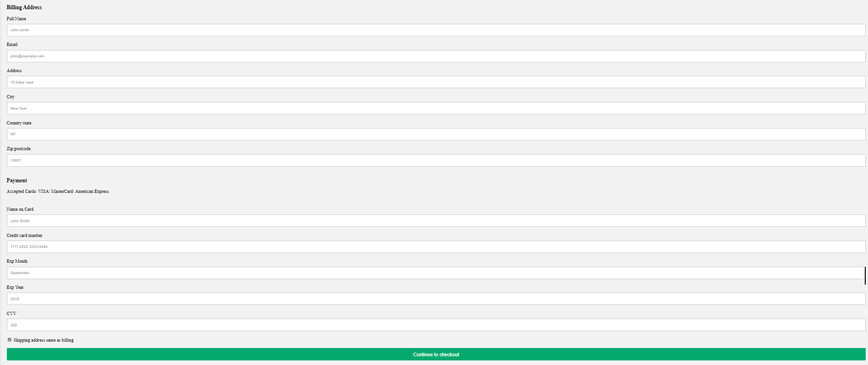The image size is (868, 365).
Task: Click the Exp Month field showing September
Action: [436, 273]
